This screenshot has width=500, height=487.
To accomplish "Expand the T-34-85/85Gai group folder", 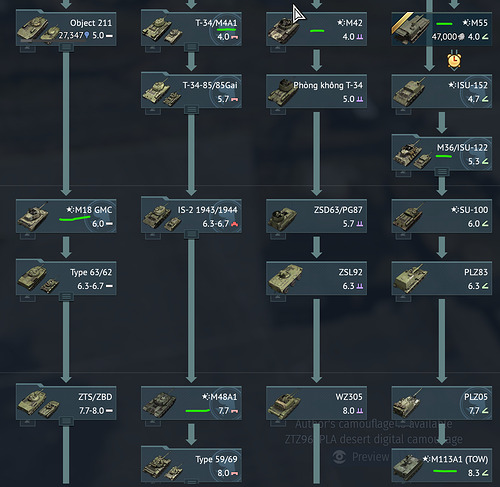I will point(191,109).
